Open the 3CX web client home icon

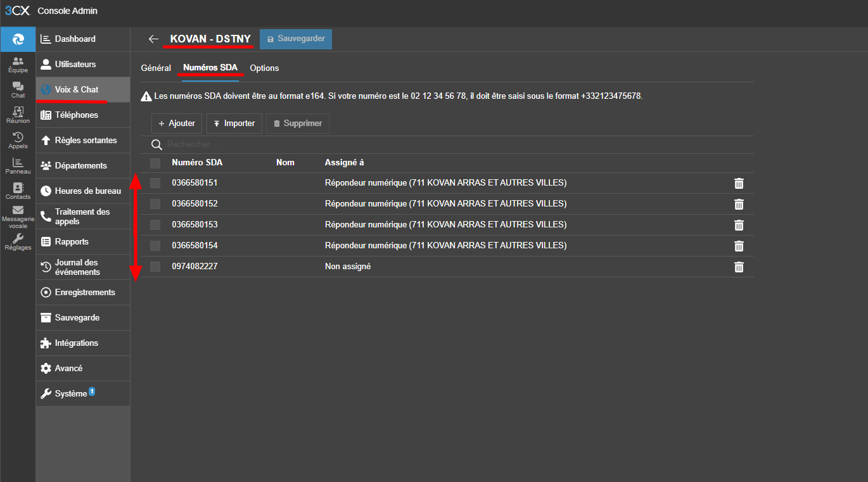18,39
